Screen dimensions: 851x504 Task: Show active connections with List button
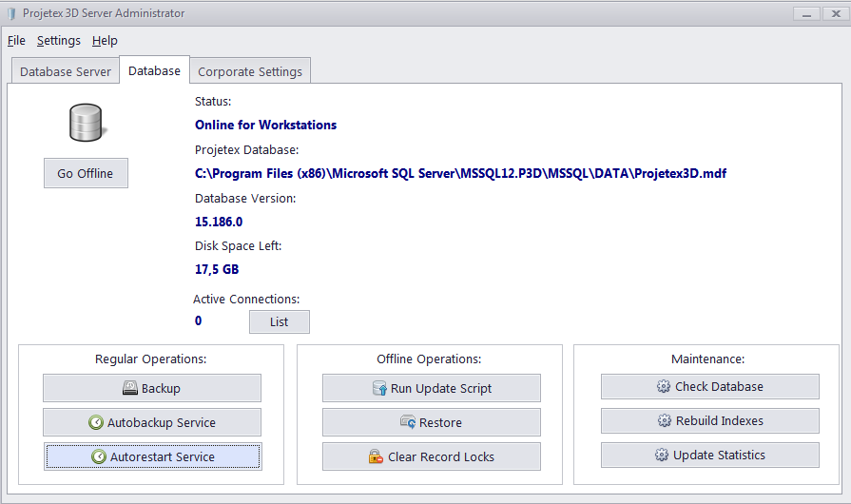[280, 321]
